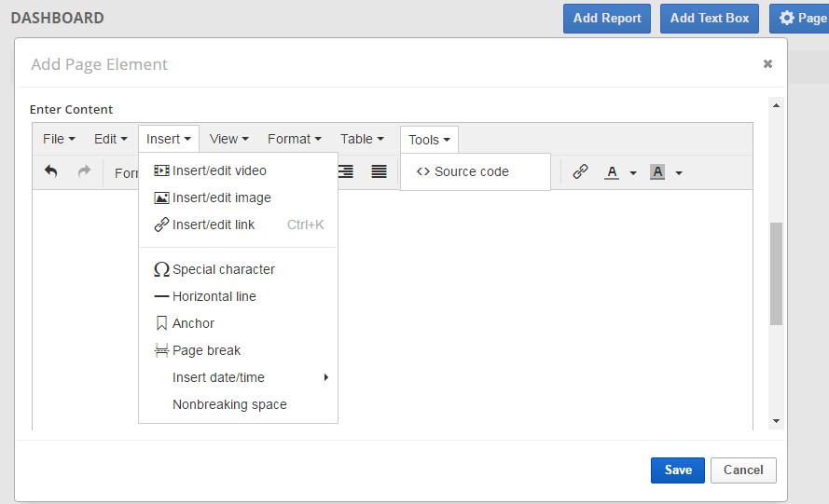Open text color dropdown arrow
829x504 pixels.
pos(633,173)
